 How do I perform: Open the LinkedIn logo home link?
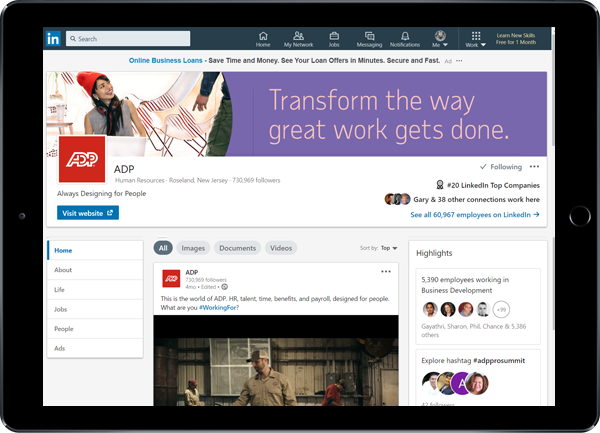(53, 39)
